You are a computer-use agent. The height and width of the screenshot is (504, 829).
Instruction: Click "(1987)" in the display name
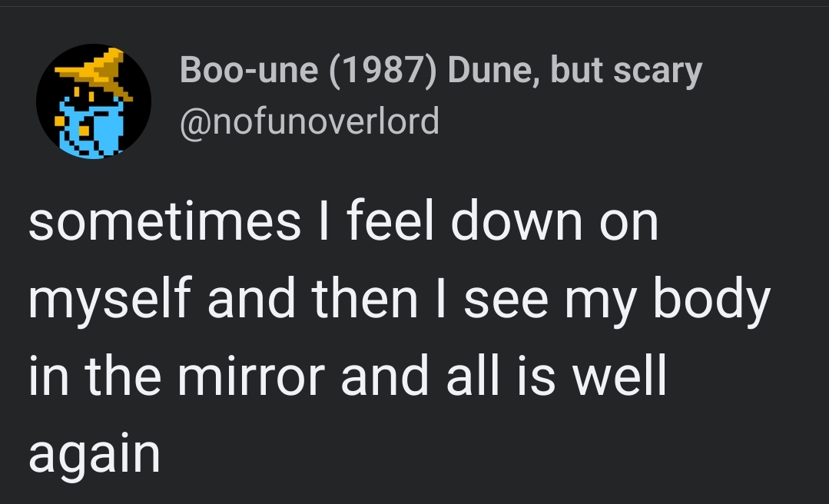tap(383, 71)
